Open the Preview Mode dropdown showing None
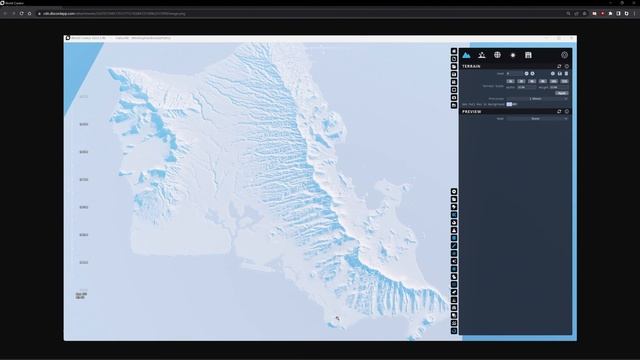Viewport: 640px width, 360px height. 537,119
